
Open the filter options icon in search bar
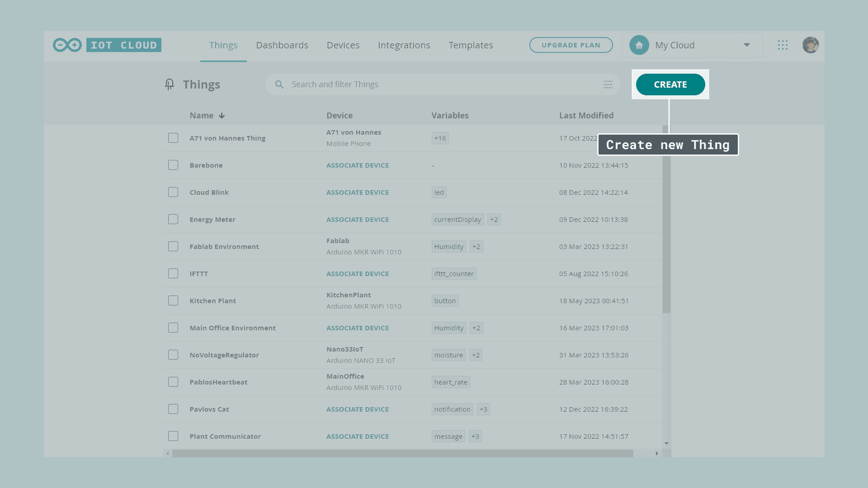[608, 84]
